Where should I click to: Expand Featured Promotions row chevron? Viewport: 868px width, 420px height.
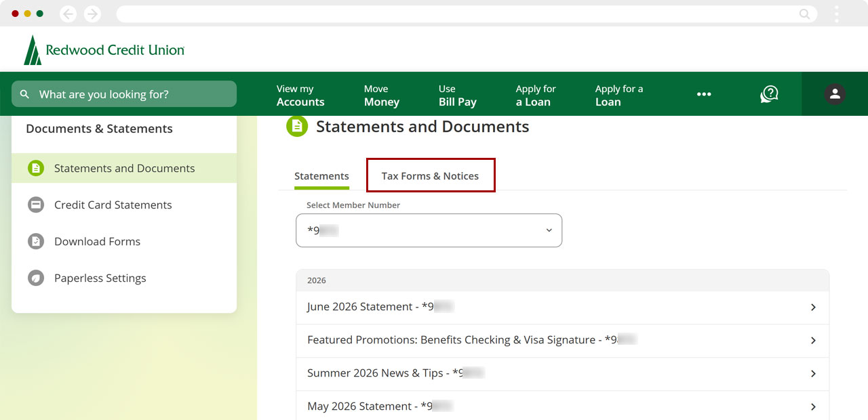(813, 341)
